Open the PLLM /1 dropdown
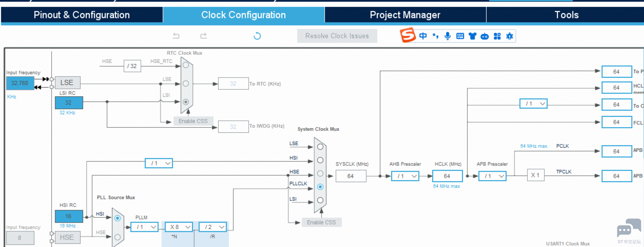 [x=144, y=227]
